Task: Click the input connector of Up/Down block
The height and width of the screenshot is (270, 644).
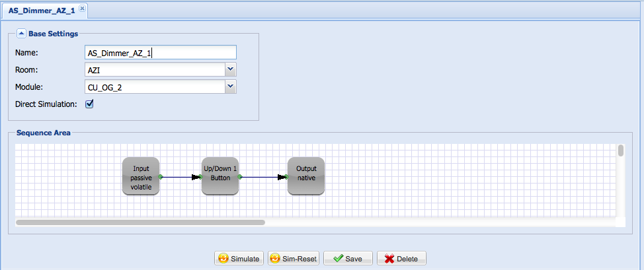Action: 200,177
